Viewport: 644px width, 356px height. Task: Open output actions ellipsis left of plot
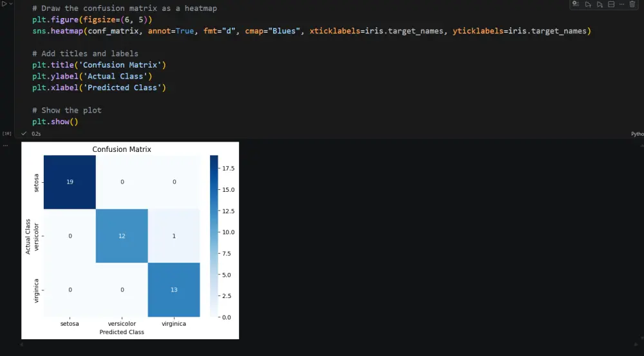[5, 145]
